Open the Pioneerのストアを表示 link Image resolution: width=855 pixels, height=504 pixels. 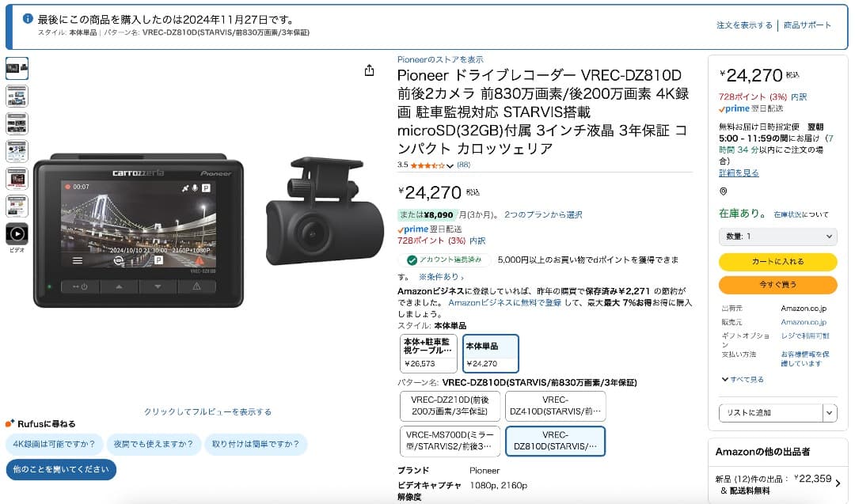click(440, 59)
